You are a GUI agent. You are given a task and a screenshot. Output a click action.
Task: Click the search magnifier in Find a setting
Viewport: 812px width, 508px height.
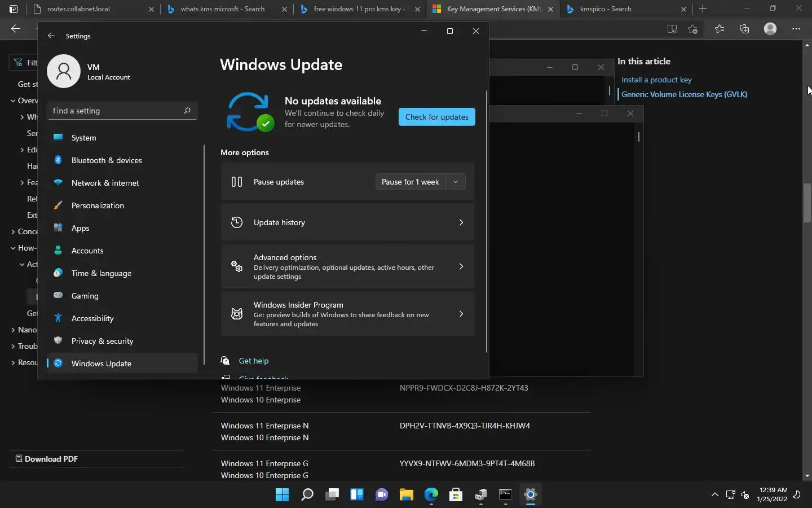pyautogui.click(x=187, y=111)
